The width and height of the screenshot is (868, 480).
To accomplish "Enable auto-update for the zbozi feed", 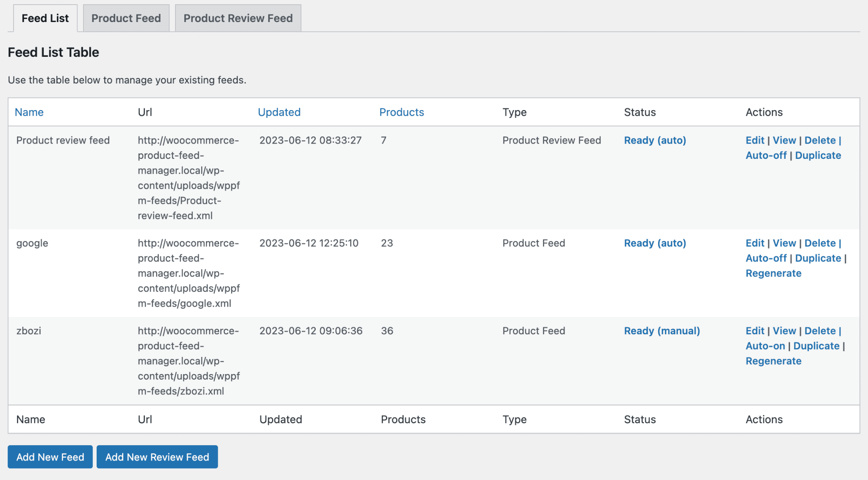I will click(765, 346).
